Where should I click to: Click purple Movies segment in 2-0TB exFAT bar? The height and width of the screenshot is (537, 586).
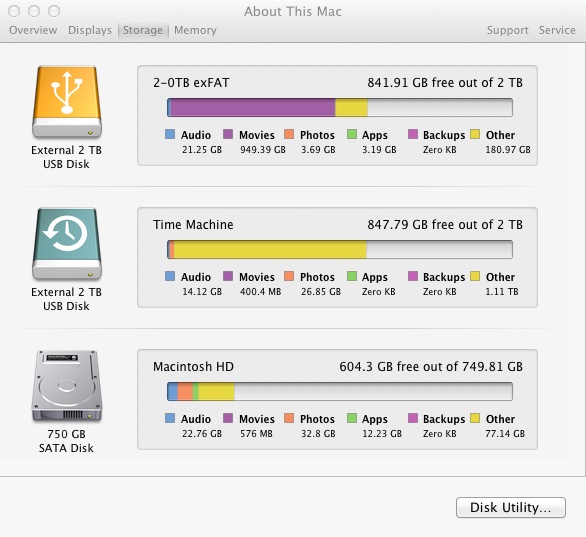click(x=253, y=108)
